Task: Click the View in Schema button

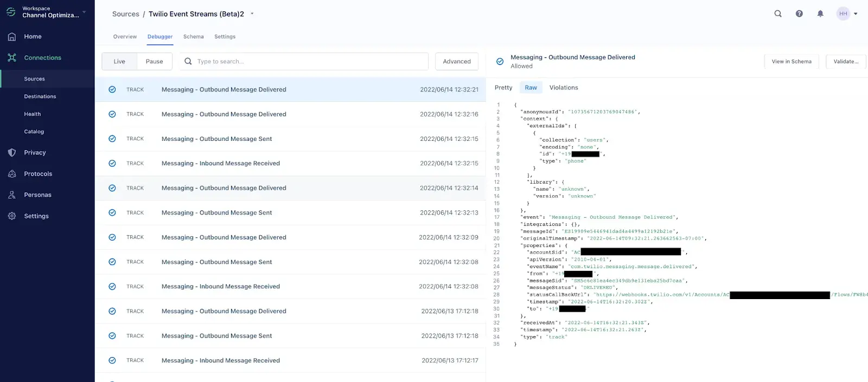Action: pos(791,62)
